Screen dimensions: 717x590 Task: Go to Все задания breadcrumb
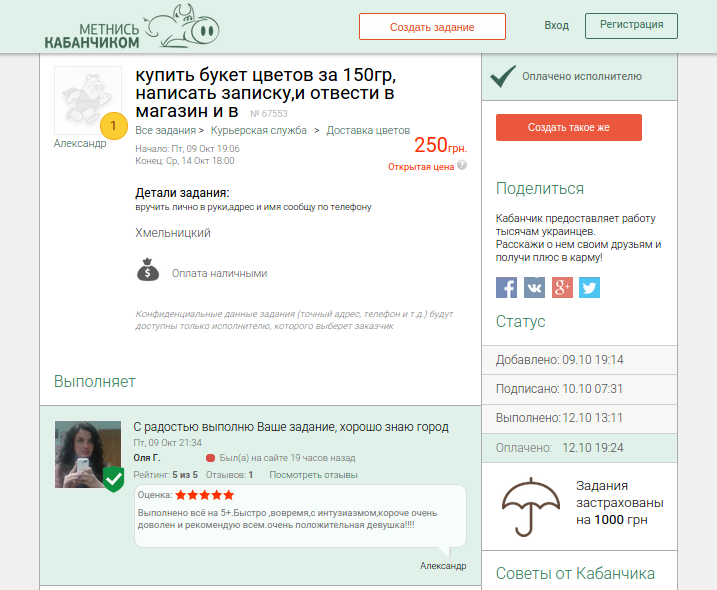[x=166, y=130]
